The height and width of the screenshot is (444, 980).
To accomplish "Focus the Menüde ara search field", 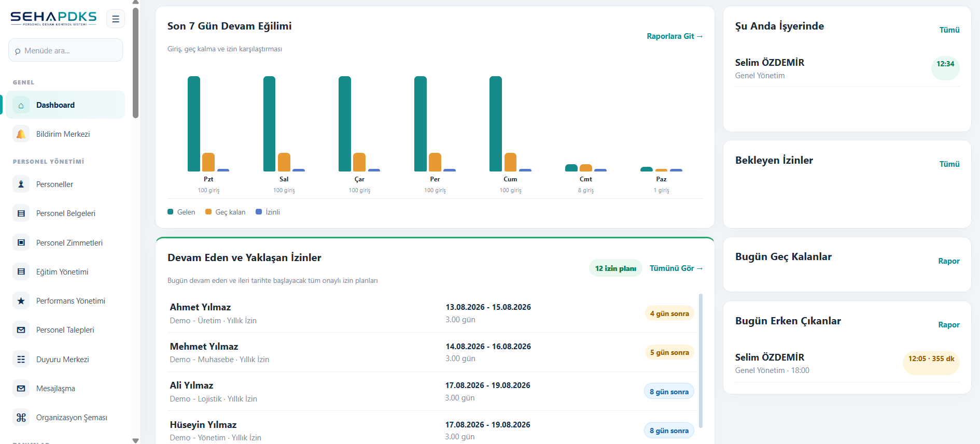I will tap(65, 50).
